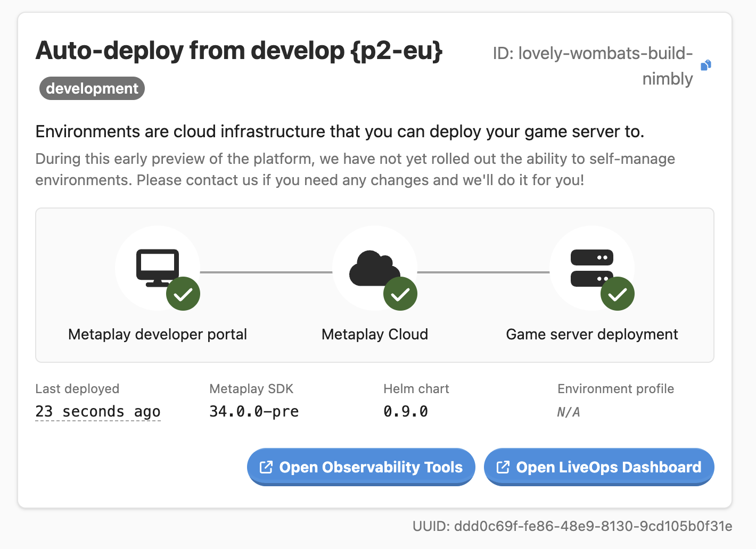Click the ID lovely-wombats-build-nimbly text
This screenshot has width=756, height=549.
[593, 66]
